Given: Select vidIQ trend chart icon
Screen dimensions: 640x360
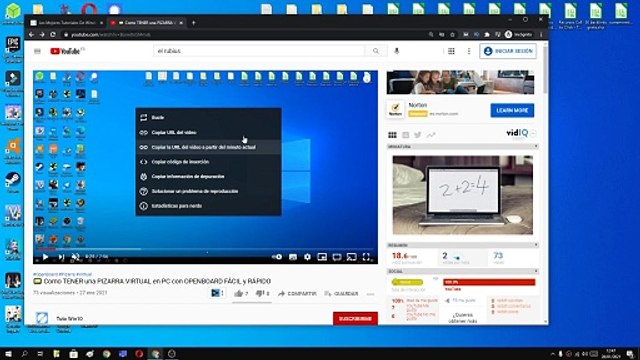Looking at the screenshot, I should click(431, 135).
